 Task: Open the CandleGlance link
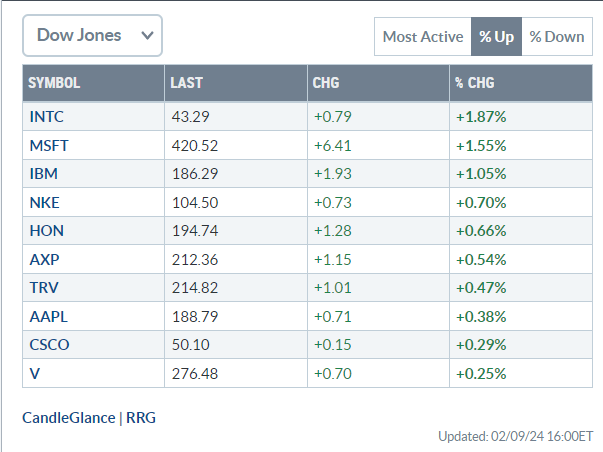tap(68, 417)
